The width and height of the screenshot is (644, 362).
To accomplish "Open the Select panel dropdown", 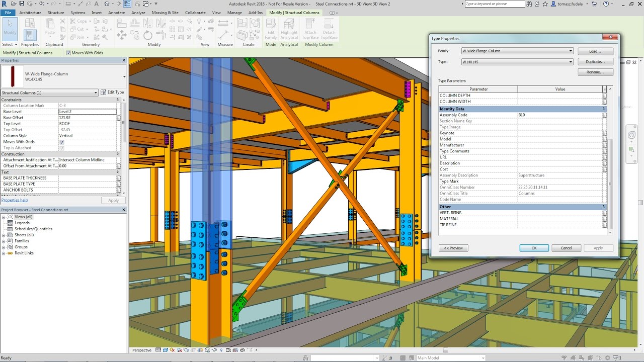I will tap(10, 44).
